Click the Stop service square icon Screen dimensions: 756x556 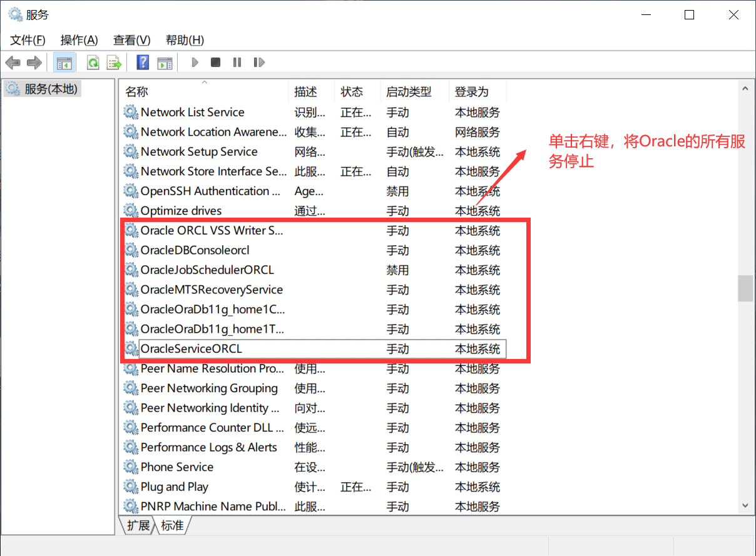(x=215, y=63)
